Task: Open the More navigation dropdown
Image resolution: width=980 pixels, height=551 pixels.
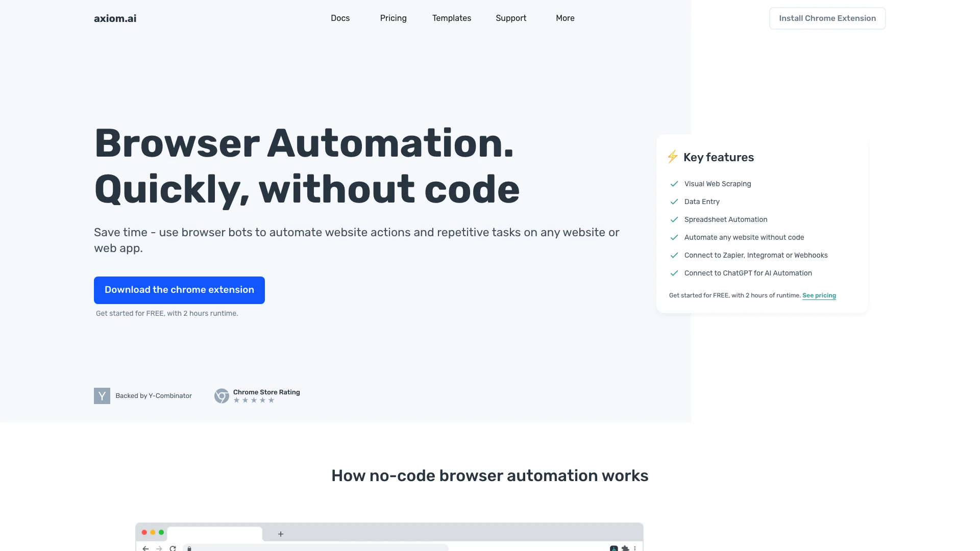Action: [565, 18]
